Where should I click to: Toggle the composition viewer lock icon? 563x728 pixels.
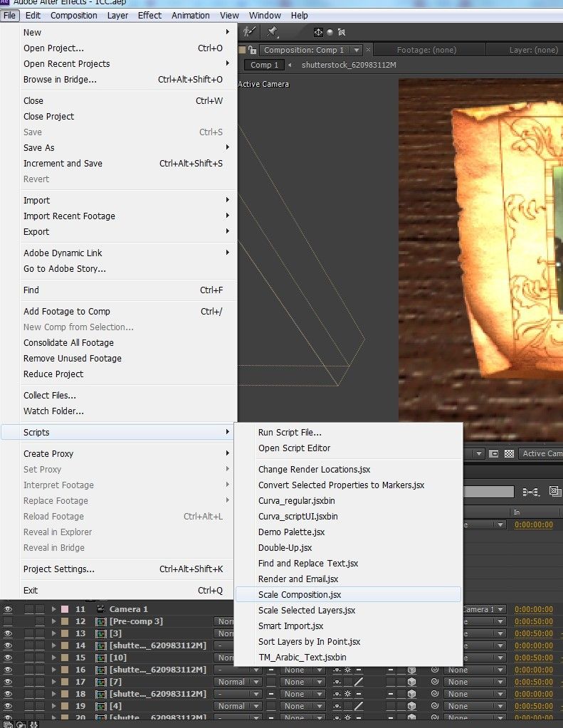252,50
